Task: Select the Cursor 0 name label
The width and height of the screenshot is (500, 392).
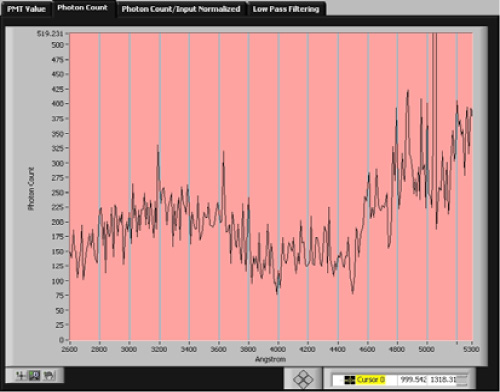Action: [x=371, y=380]
